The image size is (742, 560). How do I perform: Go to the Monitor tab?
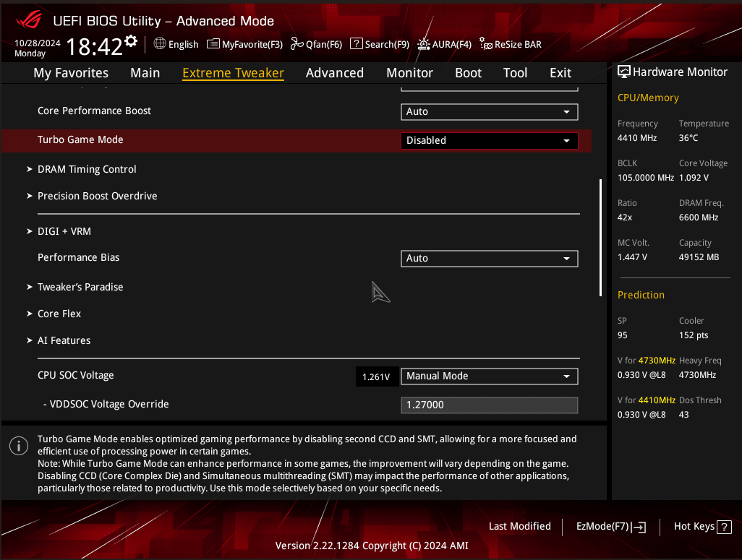(409, 73)
